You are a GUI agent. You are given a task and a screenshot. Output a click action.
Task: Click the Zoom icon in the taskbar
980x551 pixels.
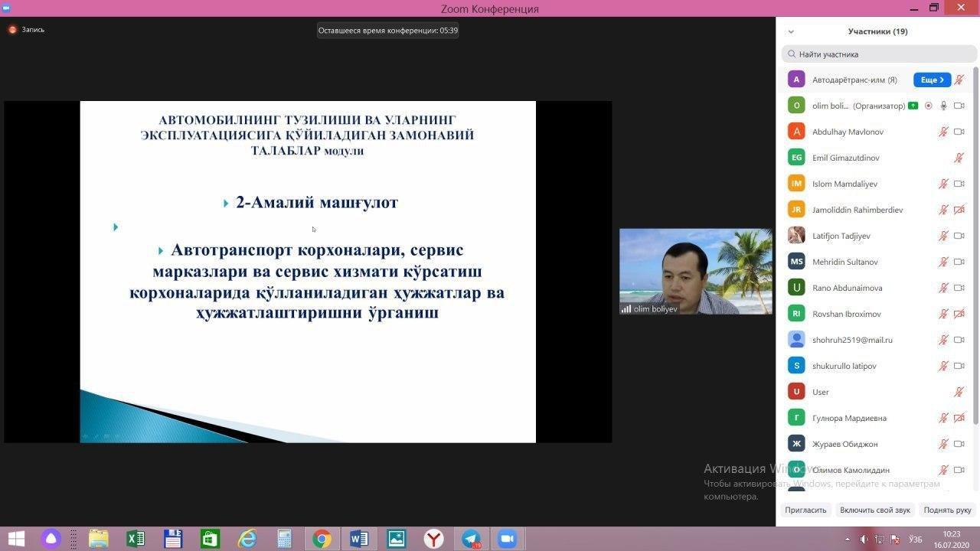tap(507, 539)
